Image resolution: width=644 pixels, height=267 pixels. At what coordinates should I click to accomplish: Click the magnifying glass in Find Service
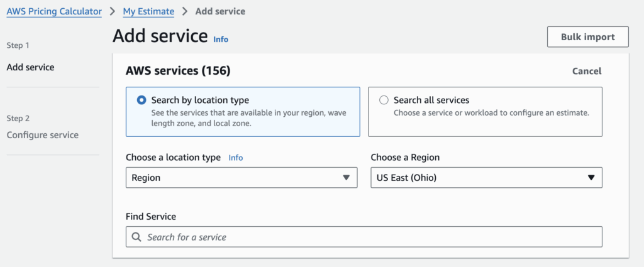[x=137, y=237]
